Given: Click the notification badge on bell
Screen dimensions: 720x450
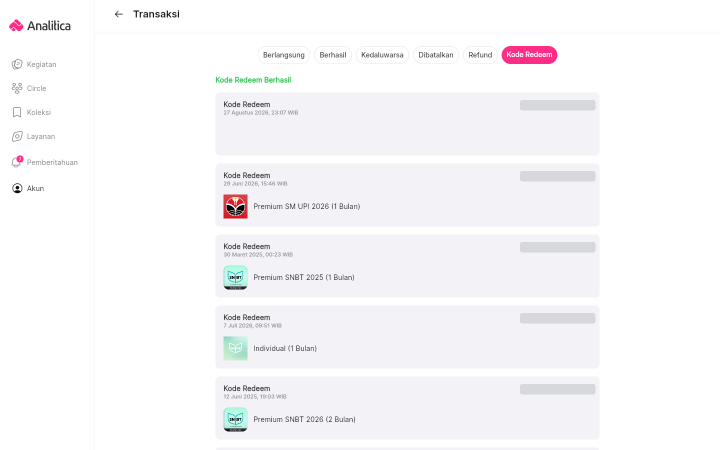Looking at the screenshot, I should (20, 159).
